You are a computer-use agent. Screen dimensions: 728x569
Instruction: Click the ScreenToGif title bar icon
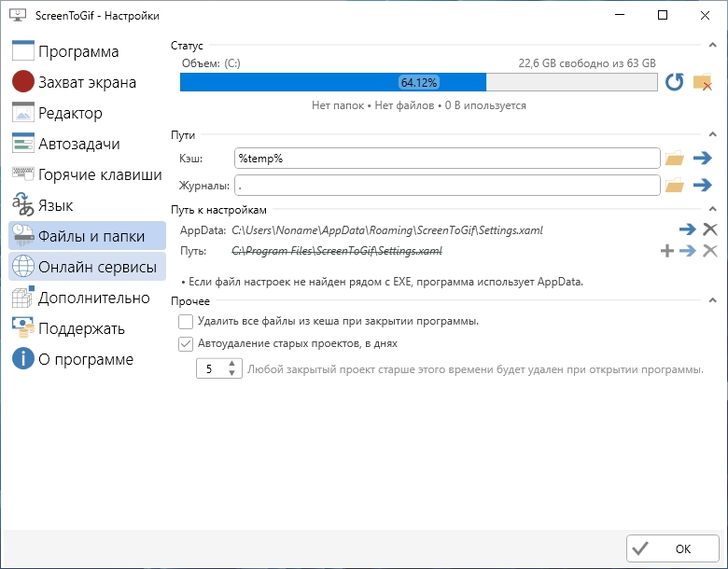tap(18, 15)
